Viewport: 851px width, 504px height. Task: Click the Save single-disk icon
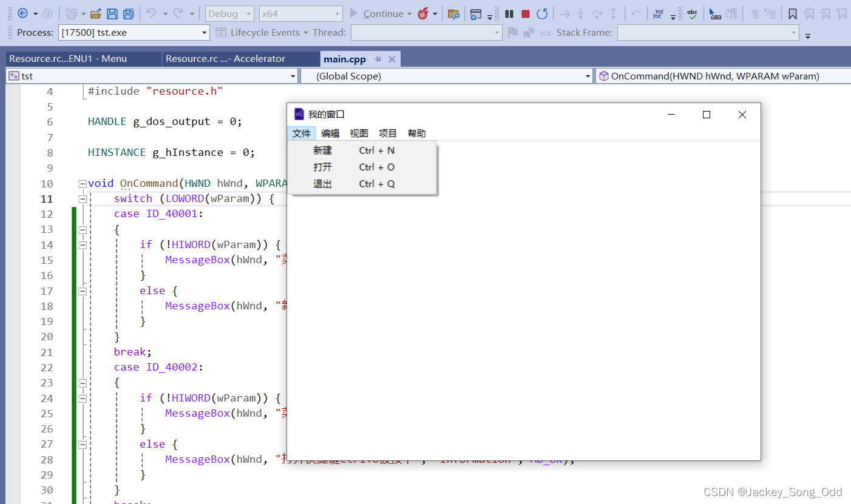pyautogui.click(x=112, y=13)
